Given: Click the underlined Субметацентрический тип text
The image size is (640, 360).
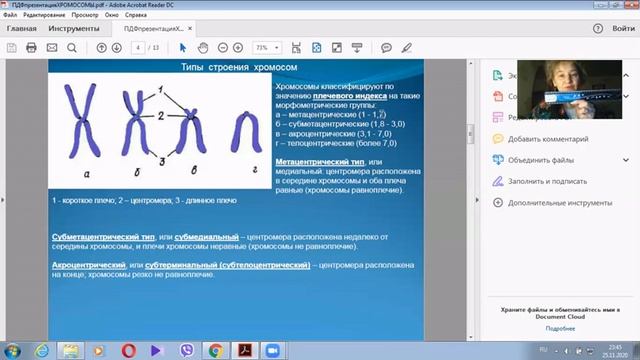Looking at the screenshot, I should (103, 237).
